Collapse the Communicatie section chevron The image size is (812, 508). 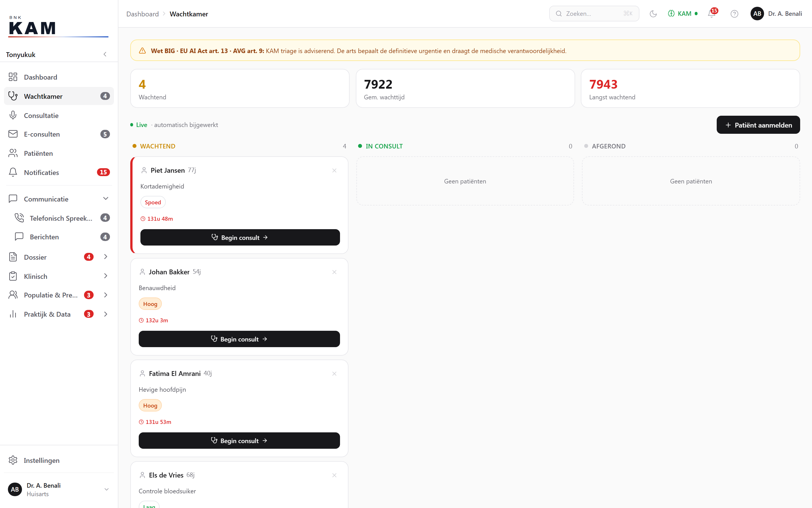coord(106,199)
